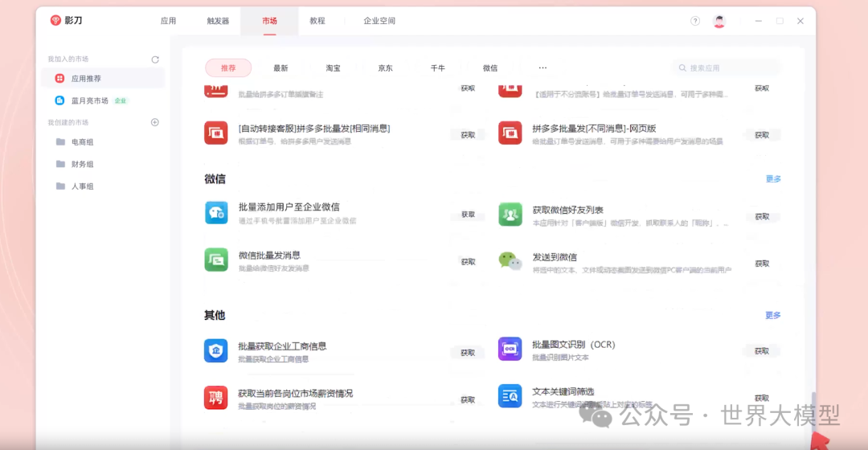This screenshot has width=868, height=450.
Task: Open the 批量图文识别 (OCR) app title
Action: pos(574,344)
